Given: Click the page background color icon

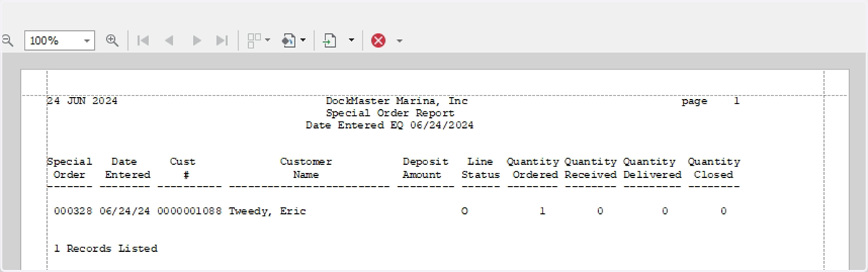Looking at the screenshot, I should click(x=289, y=41).
